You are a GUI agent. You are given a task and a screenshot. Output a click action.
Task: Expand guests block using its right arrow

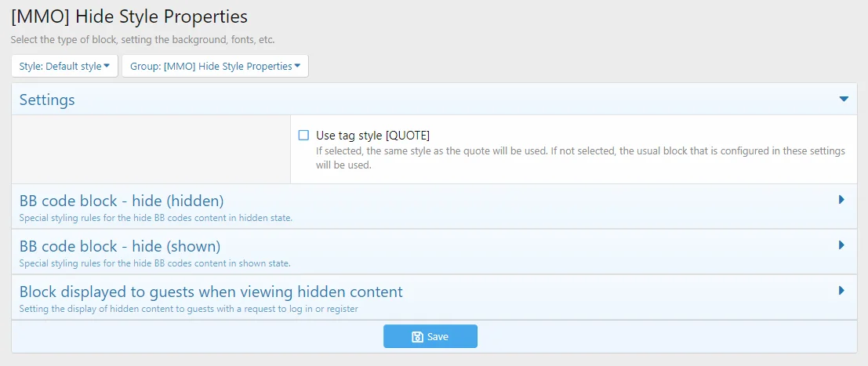point(841,291)
